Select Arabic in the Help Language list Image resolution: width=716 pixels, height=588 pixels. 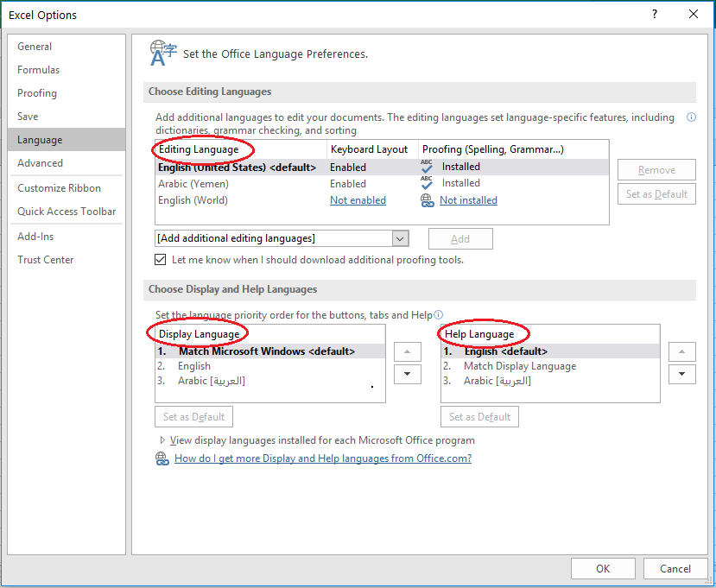click(550, 381)
